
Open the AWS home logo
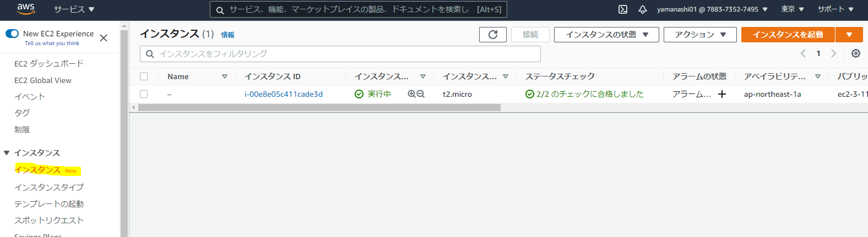coord(26,9)
